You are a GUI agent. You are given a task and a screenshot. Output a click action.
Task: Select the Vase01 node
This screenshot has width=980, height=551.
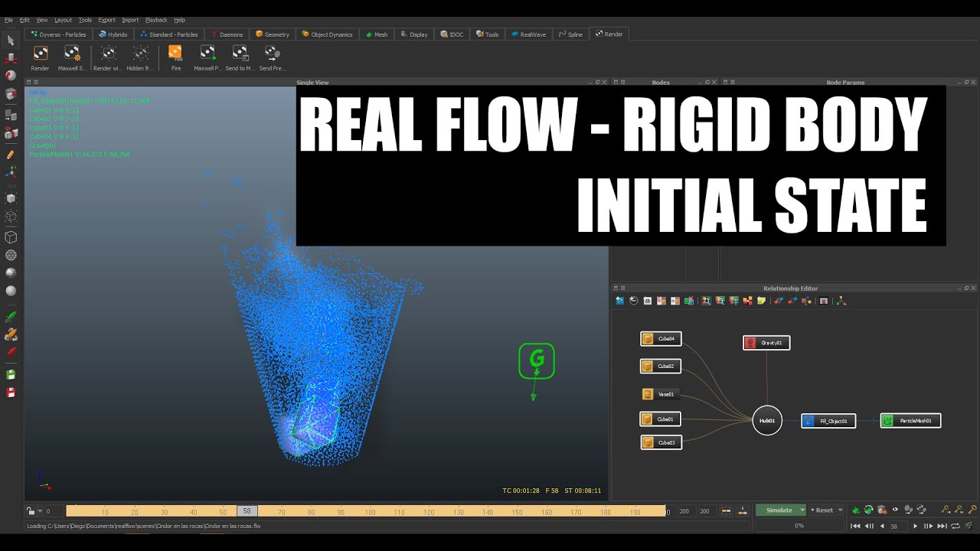pyautogui.click(x=661, y=394)
